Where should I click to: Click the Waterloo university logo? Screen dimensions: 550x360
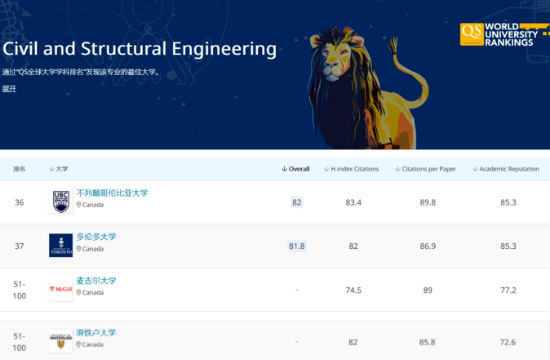pos(61,341)
